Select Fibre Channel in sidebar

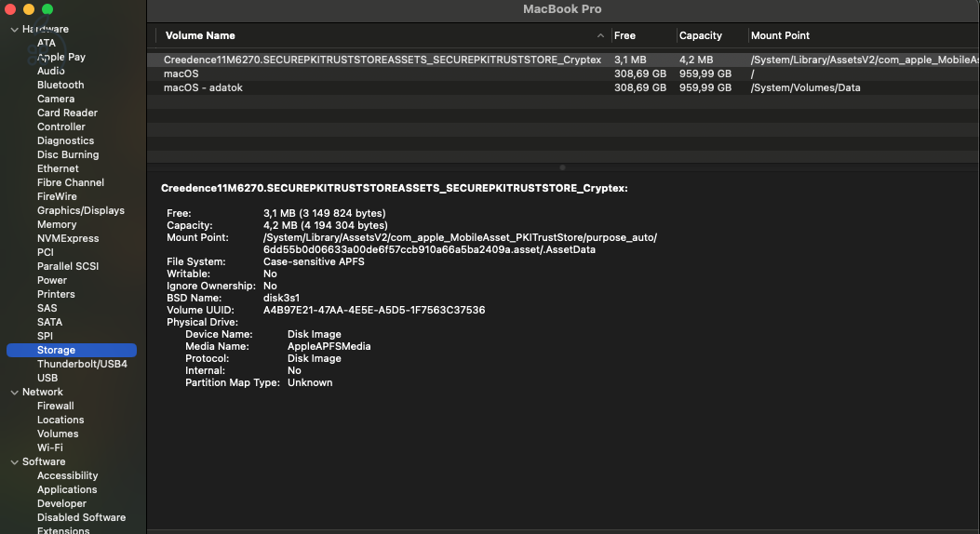coord(70,182)
